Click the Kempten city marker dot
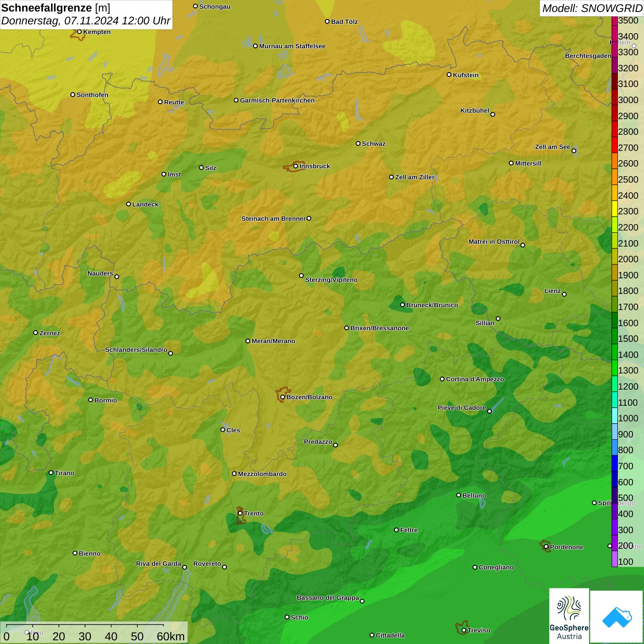The width and height of the screenshot is (644, 644). tap(79, 32)
